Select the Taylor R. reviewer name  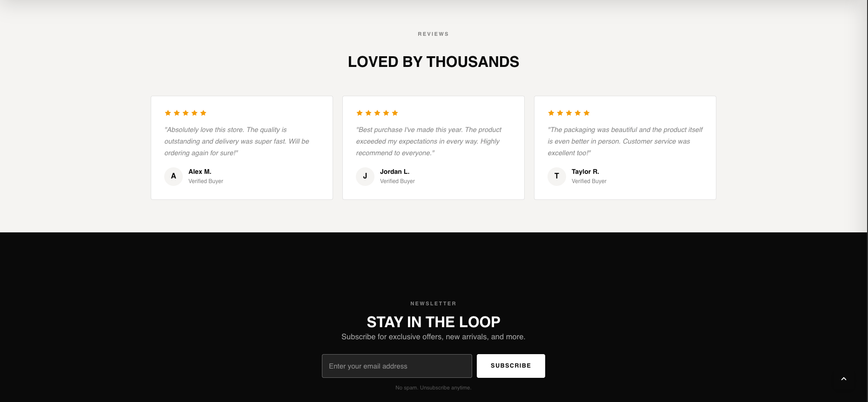(x=585, y=171)
